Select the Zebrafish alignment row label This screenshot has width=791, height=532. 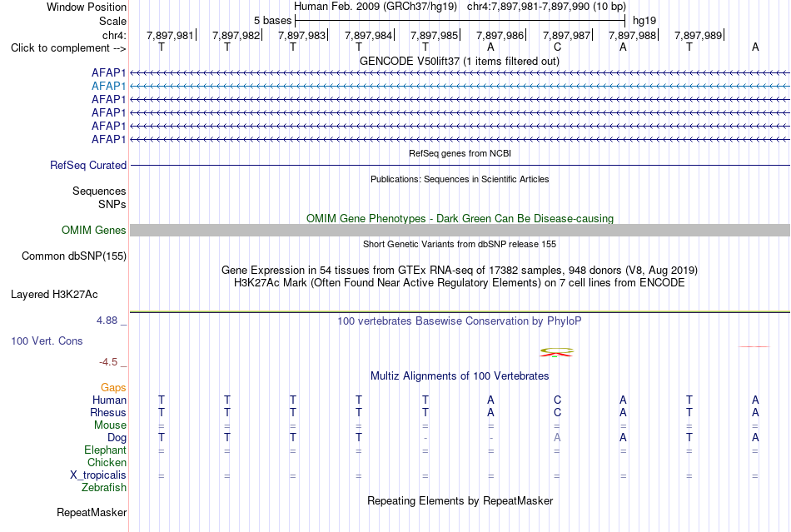click(x=104, y=488)
